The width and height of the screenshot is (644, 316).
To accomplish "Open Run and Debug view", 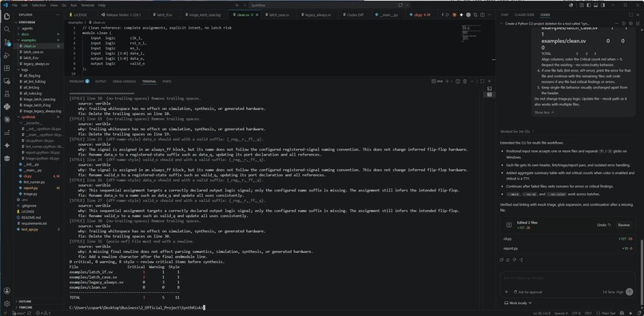I will point(6,55).
